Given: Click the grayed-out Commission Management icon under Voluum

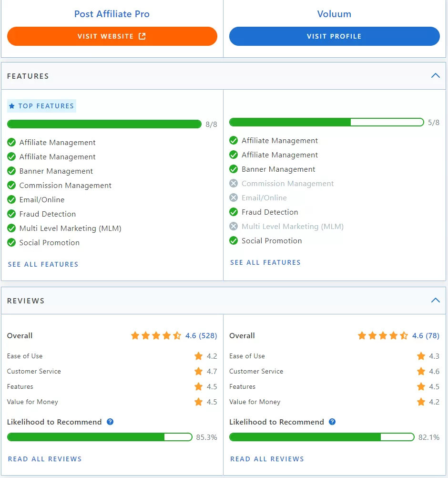Looking at the screenshot, I should (234, 183).
